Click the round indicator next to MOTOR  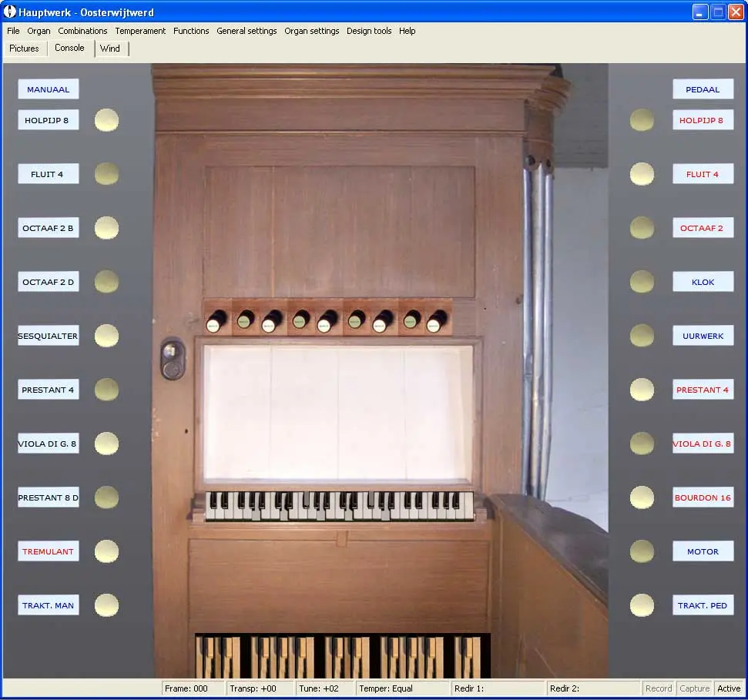point(642,551)
